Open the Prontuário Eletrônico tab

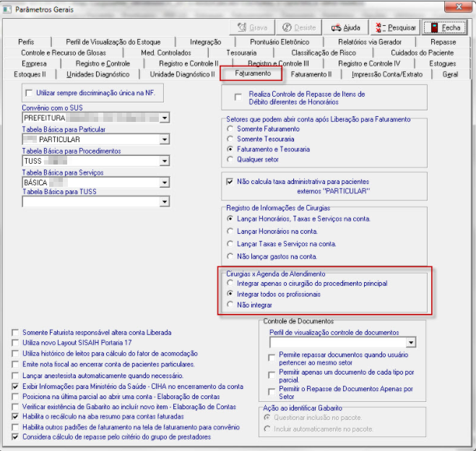[x=280, y=42]
